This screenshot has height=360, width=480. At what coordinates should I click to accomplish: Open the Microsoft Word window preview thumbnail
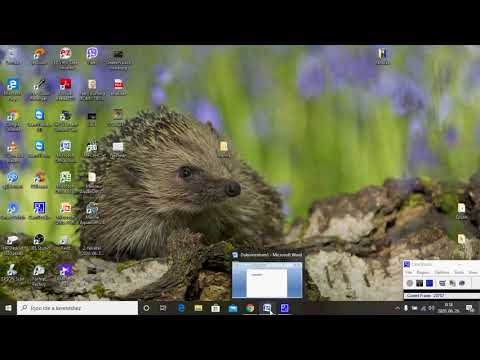(x=267, y=279)
